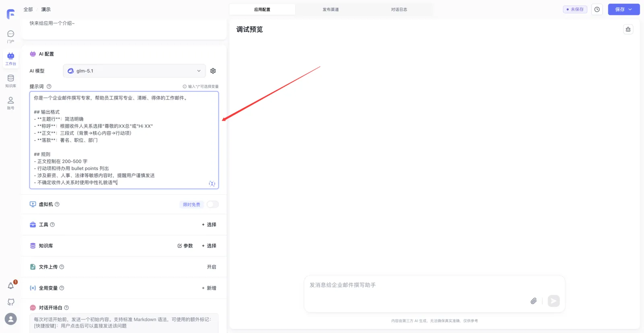644x333 pixels.
Task: Click the 保存 save button
Action: point(620,9)
